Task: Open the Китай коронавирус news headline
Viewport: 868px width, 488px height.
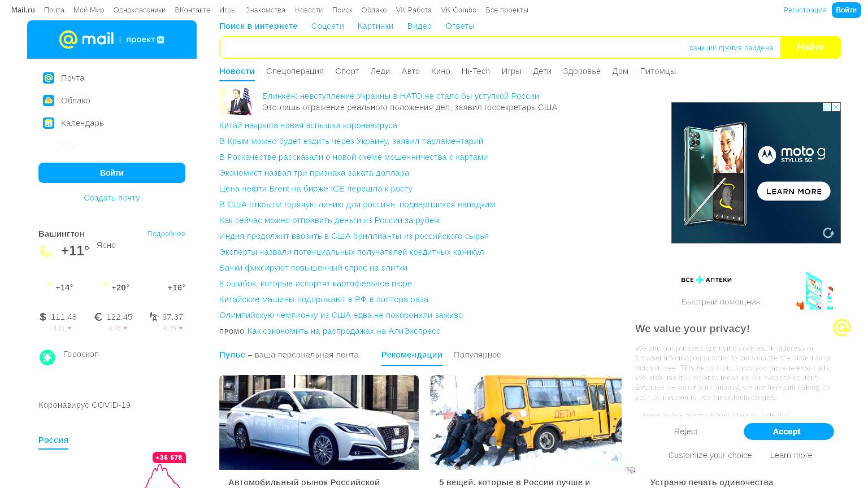Action: tap(308, 125)
